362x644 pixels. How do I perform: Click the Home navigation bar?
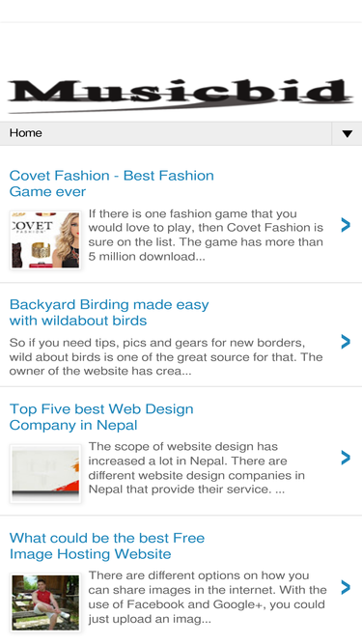(181, 133)
